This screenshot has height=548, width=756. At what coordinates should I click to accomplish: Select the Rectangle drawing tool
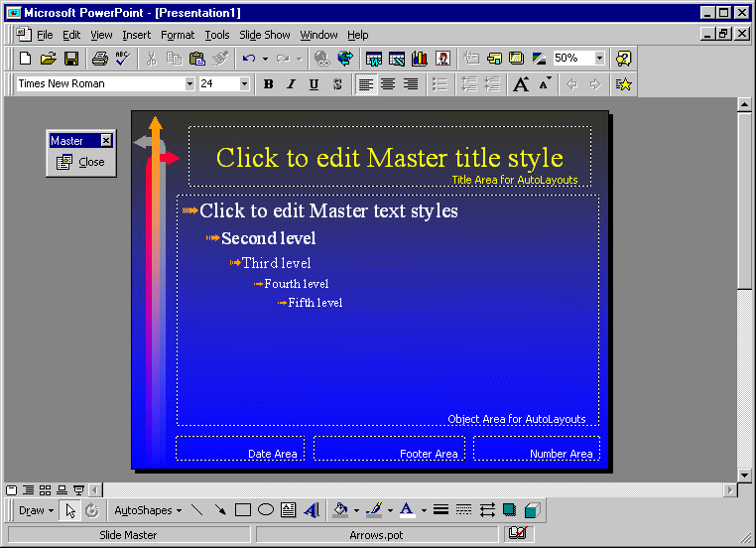click(242, 510)
